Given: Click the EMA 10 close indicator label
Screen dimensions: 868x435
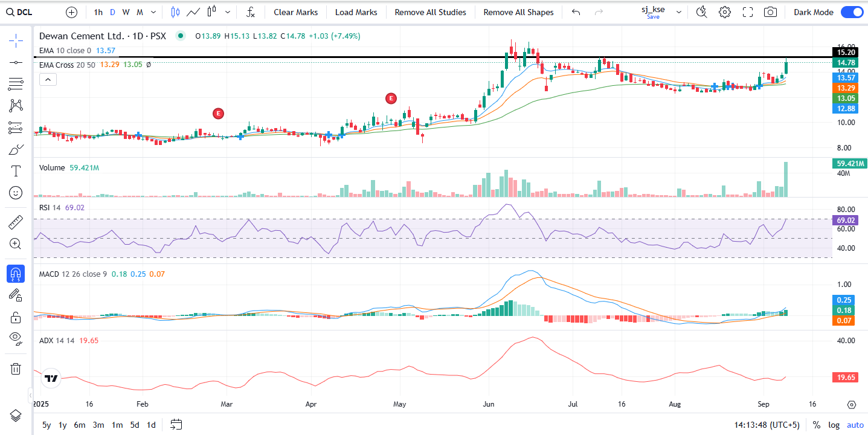Looking at the screenshot, I should point(65,51).
